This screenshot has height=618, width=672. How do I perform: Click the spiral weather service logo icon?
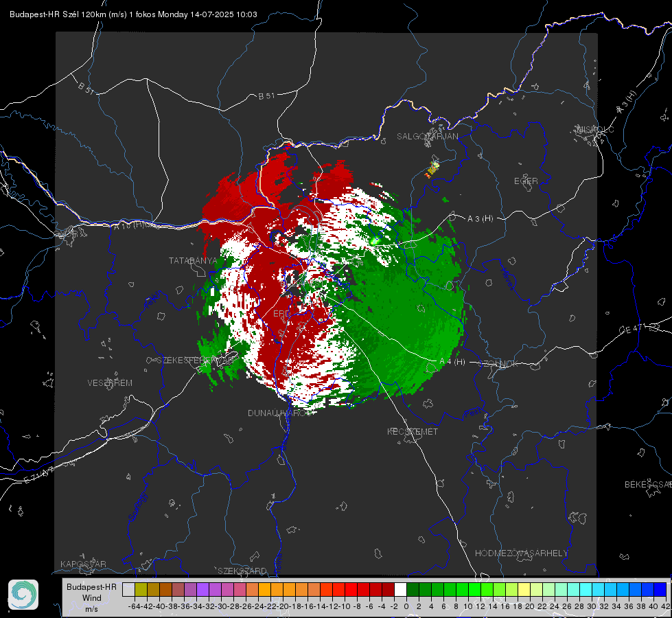point(23,595)
